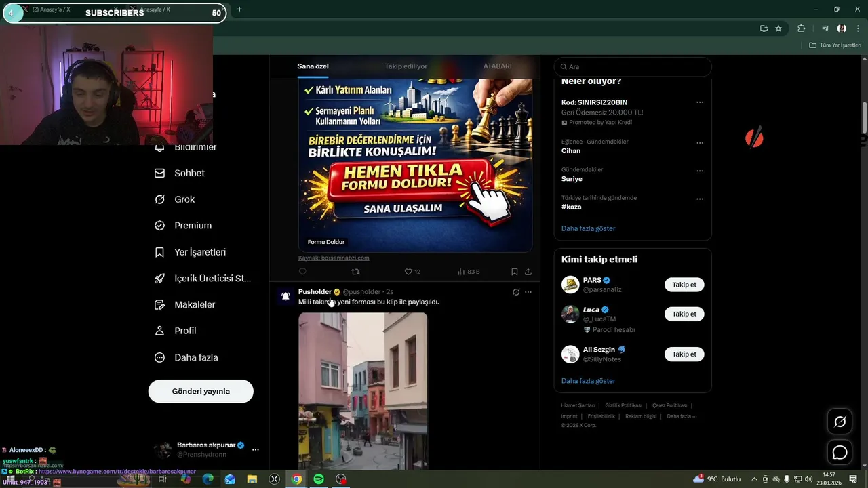Open options for the #kaza trend
Viewport: 868px width, 488px height.
pos(700,199)
